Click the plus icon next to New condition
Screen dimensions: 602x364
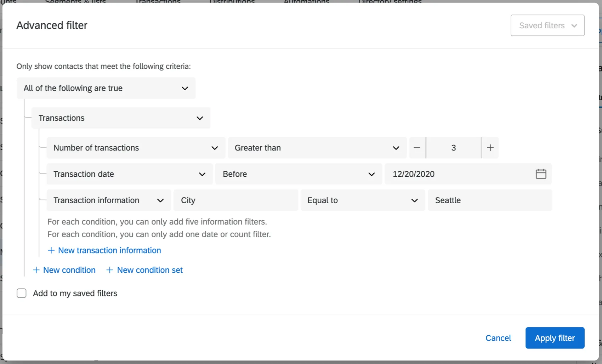pyautogui.click(x=36, y=270)
